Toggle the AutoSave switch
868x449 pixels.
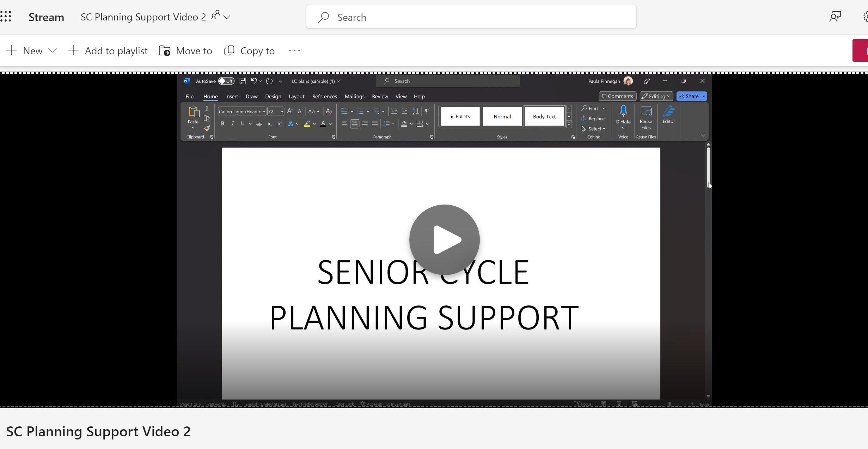coord(226,81)
